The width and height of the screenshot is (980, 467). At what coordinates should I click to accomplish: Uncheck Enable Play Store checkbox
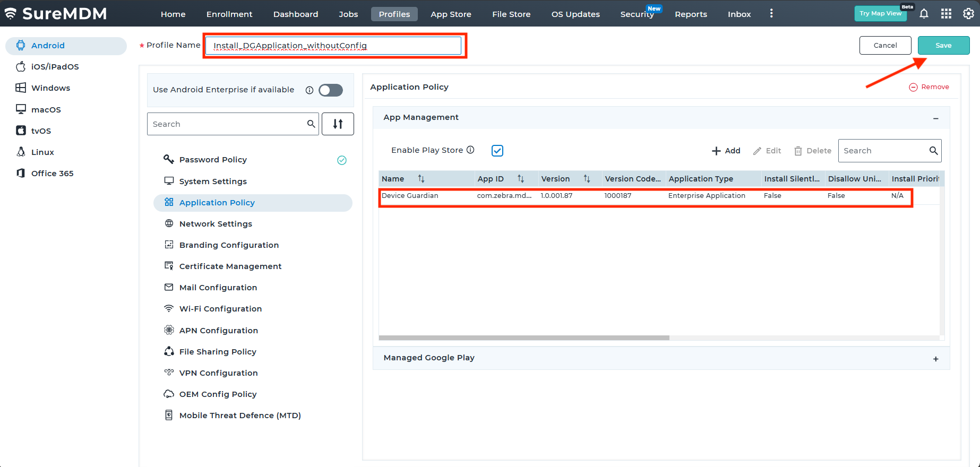pyautogui.click(x=497, y=151)
